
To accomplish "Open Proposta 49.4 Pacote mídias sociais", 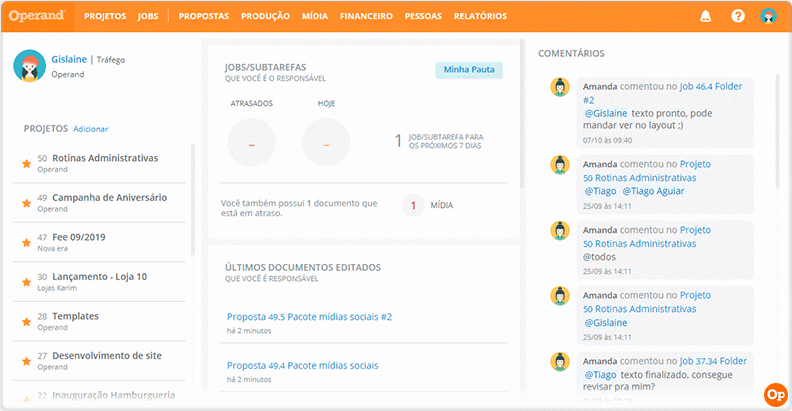I will pos(302,366).
